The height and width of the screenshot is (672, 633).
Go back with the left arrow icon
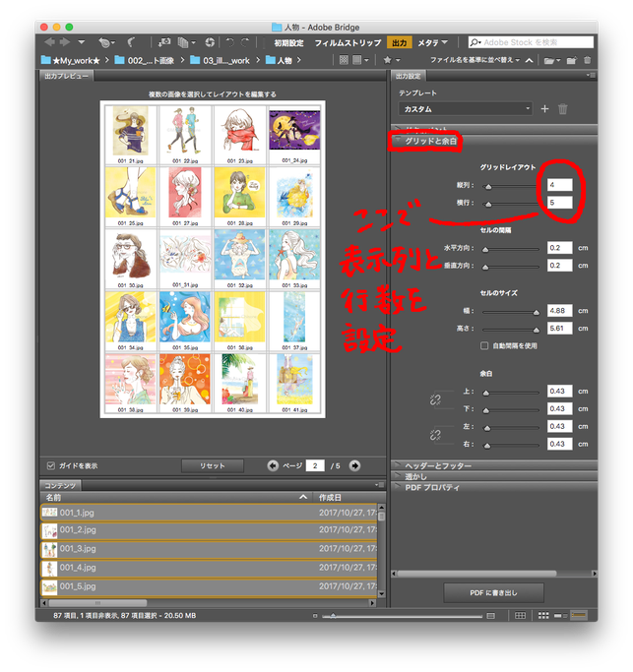coord(49,42)
